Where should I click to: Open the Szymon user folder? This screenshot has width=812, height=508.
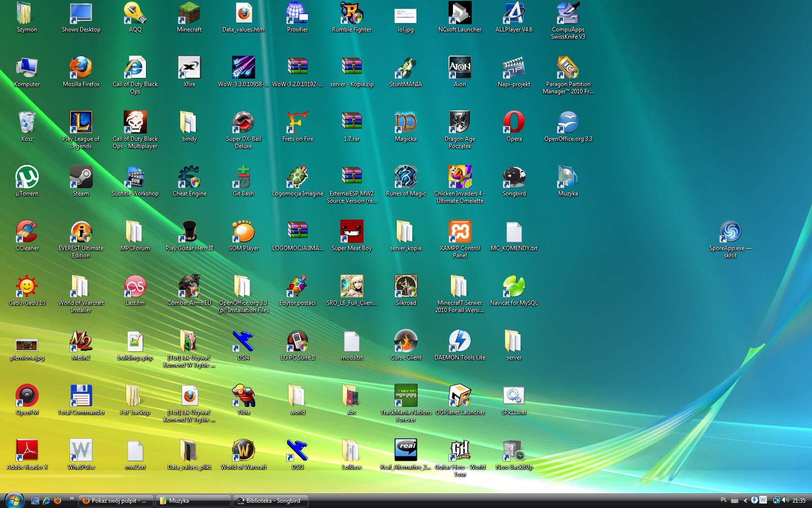pyautogui.click(x=27, y=17)
